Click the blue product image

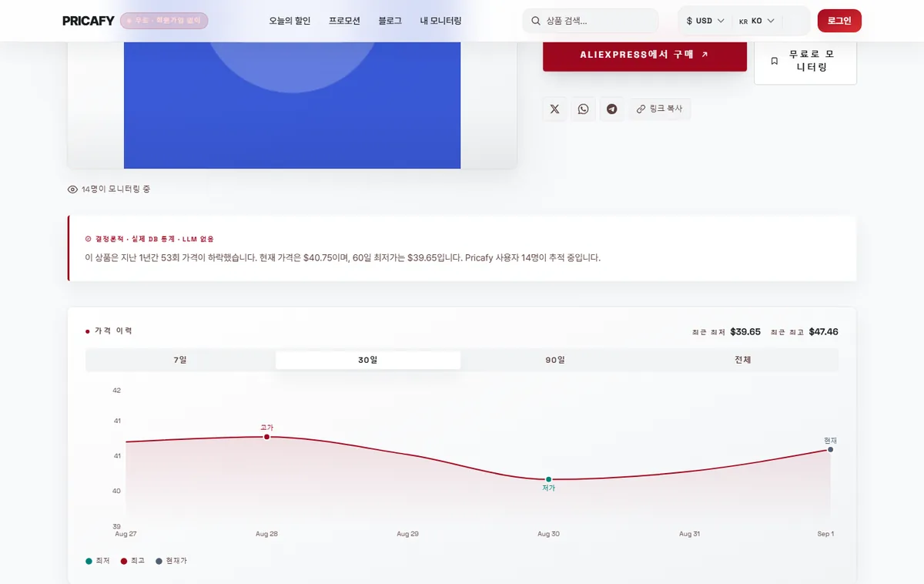click(292, 105)
